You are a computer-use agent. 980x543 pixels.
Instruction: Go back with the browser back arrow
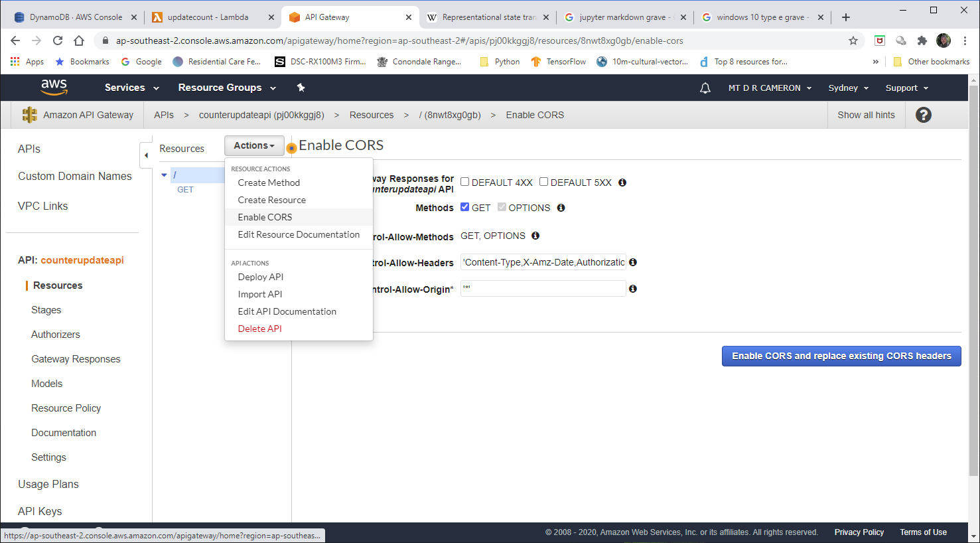15,40
